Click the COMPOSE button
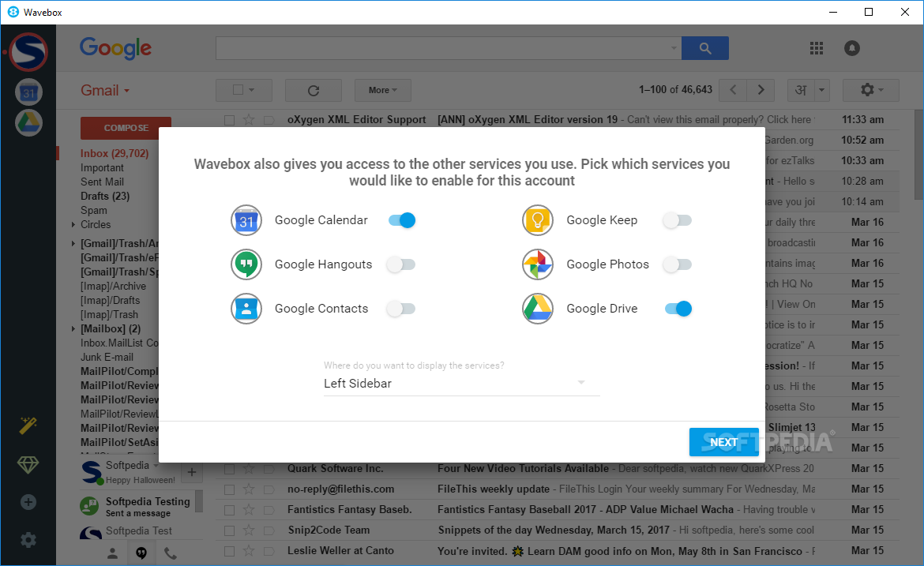The width and height of the screenshot is (924, 566). (x=126, y=128)
